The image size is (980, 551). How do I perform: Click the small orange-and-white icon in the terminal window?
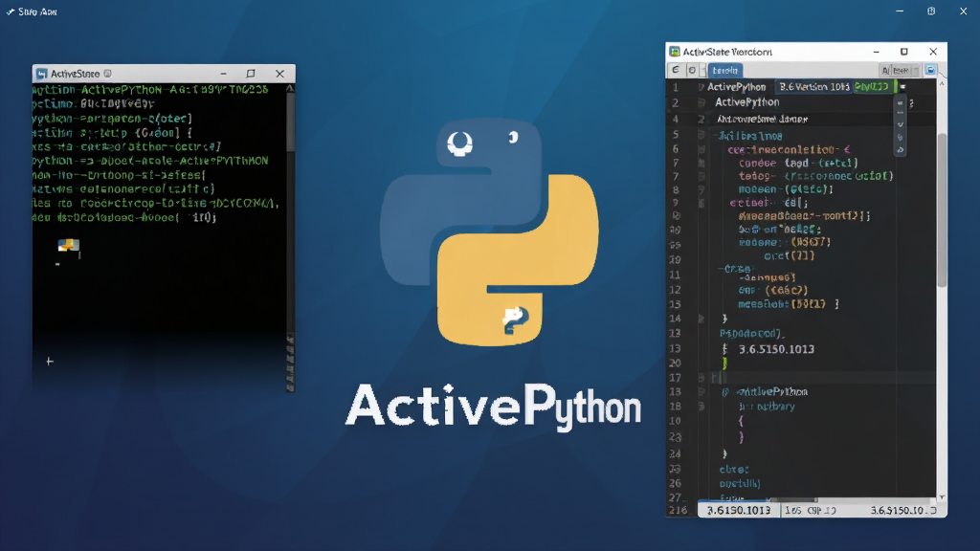69,246
